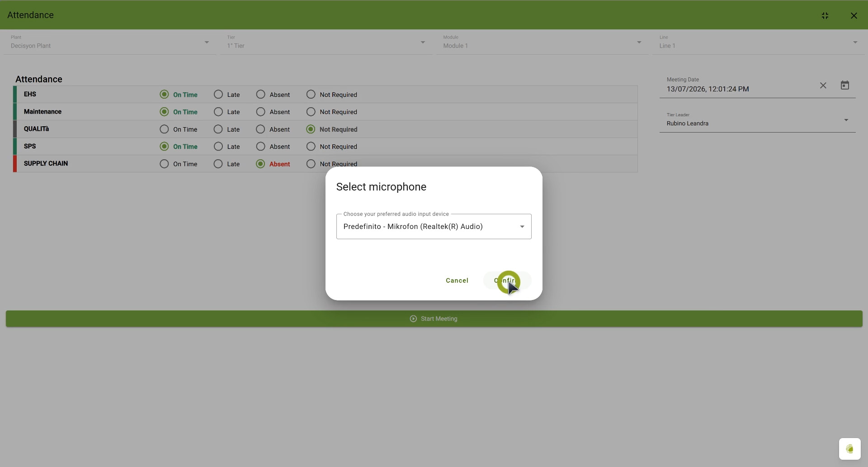This screenshot has width=868, height=467.
Task: Close the Attendance window
Action: (x=854, y=15)
